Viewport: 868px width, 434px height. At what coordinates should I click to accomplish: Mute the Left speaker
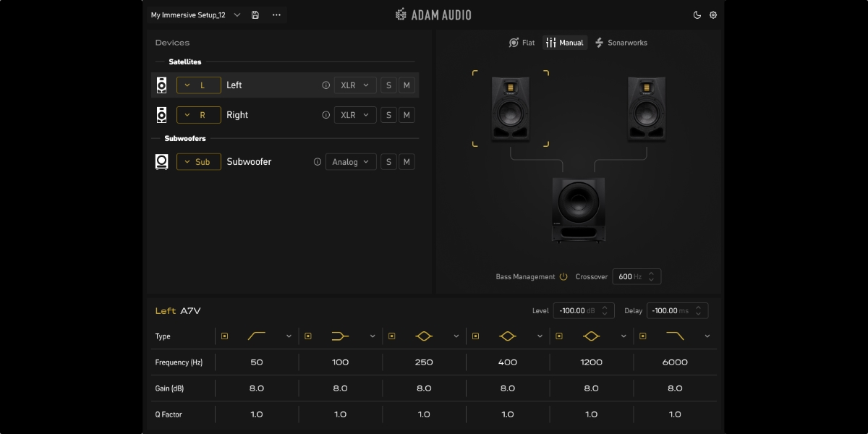(x=407, y=85)
